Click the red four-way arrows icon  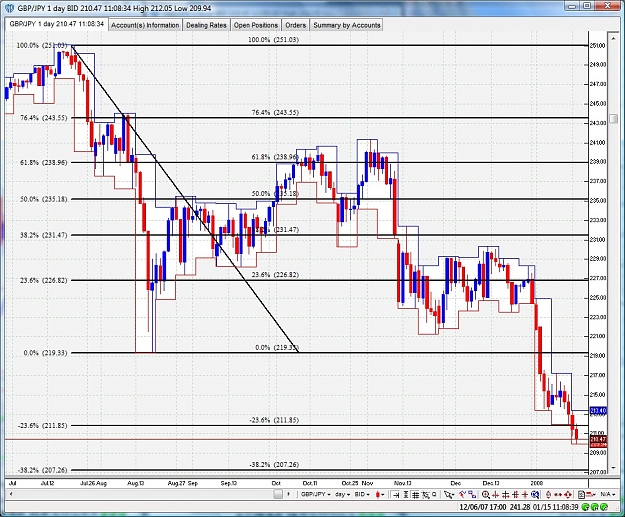(x=568, y=495)
